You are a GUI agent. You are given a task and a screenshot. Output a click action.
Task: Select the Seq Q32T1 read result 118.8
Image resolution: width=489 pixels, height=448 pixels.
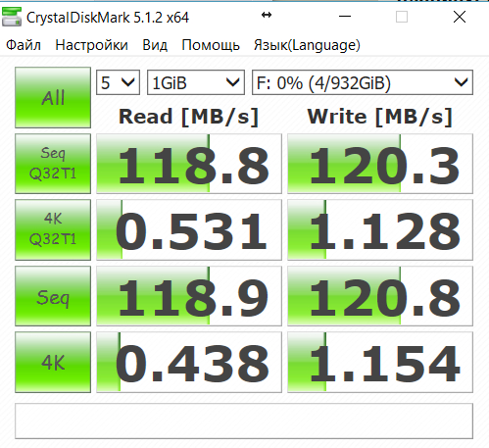tap(189, 164)
